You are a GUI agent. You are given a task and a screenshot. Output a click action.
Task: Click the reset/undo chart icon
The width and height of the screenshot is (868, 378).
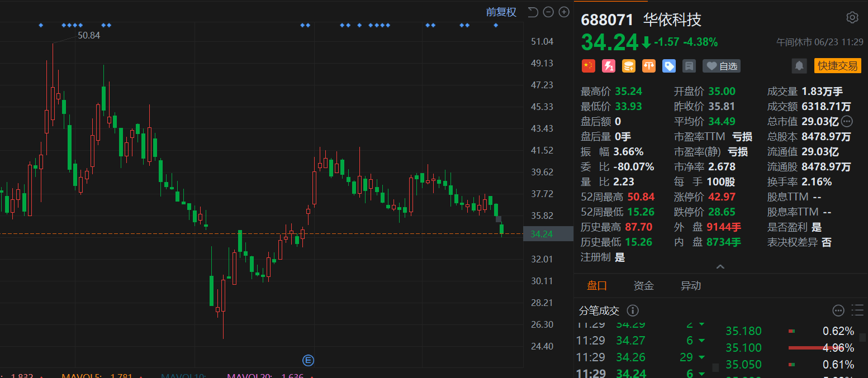(x=533, y=12)
